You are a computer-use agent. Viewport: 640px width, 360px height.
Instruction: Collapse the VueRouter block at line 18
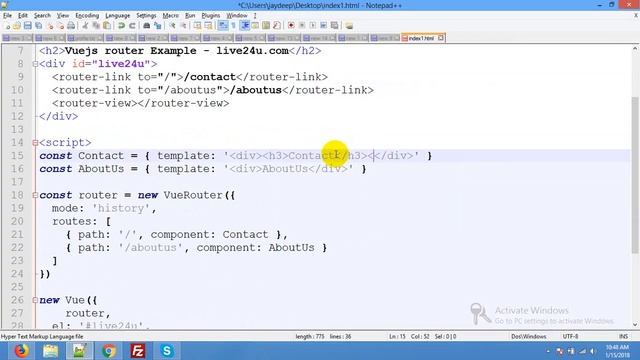tap(35, 195)
